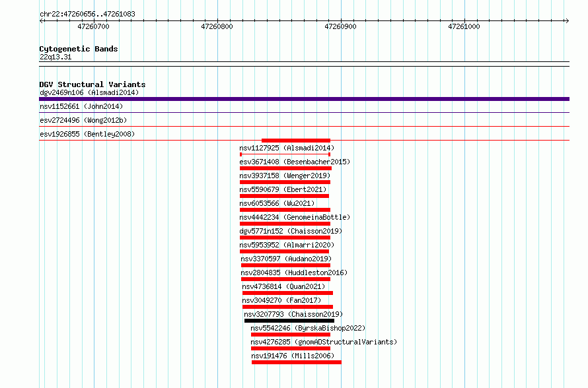Click the red bar under nsv191476 Mills2006
This screenshot has height=388, width=588.
point(297,362)
